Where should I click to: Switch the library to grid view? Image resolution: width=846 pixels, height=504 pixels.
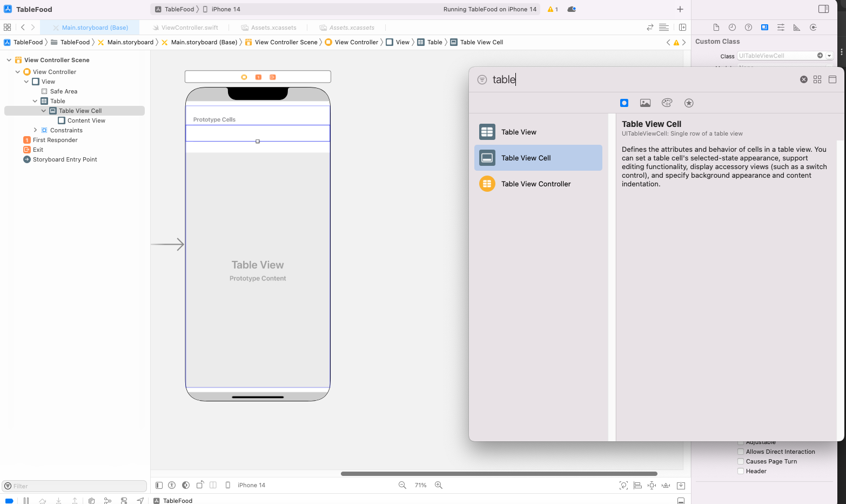tap(817, 79)
